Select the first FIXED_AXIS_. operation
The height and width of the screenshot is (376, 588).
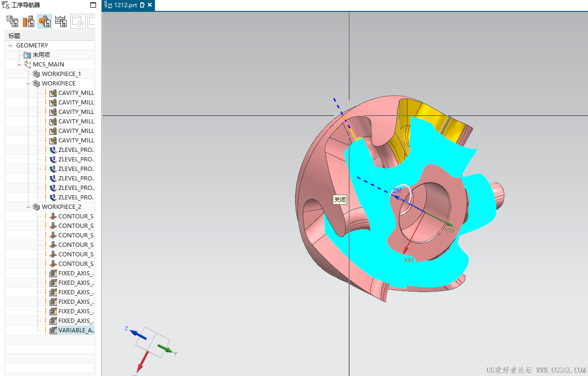[76, 273]
